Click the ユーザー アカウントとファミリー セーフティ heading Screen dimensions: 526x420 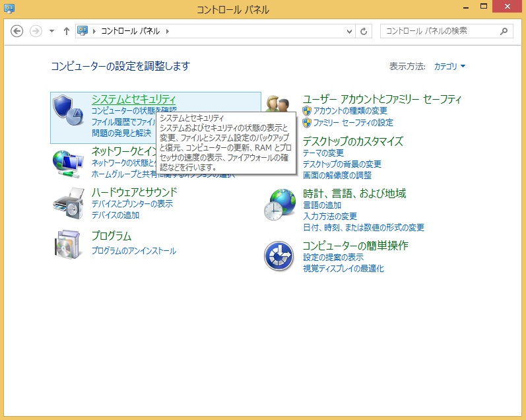[x=381, y=99]
